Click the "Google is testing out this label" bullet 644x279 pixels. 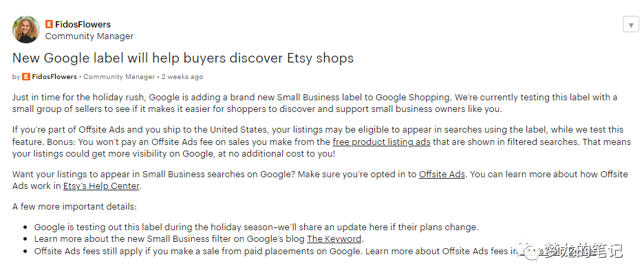(x=256, y=227)
